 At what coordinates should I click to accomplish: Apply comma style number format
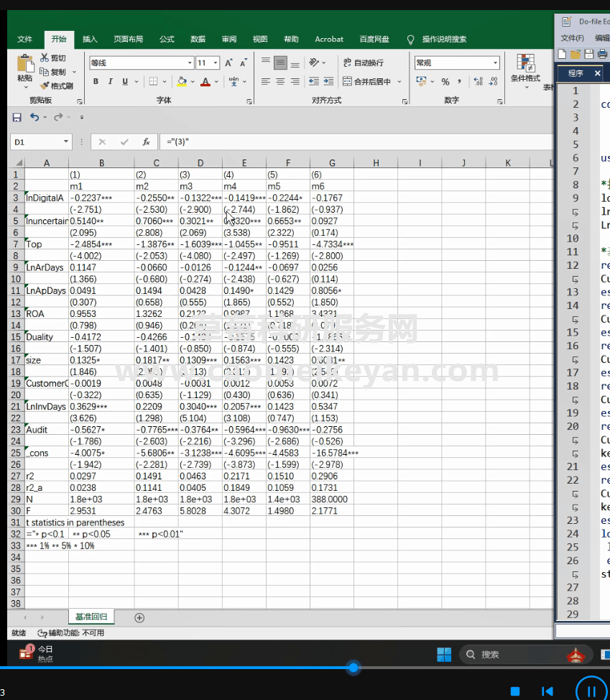coord(459,81)
